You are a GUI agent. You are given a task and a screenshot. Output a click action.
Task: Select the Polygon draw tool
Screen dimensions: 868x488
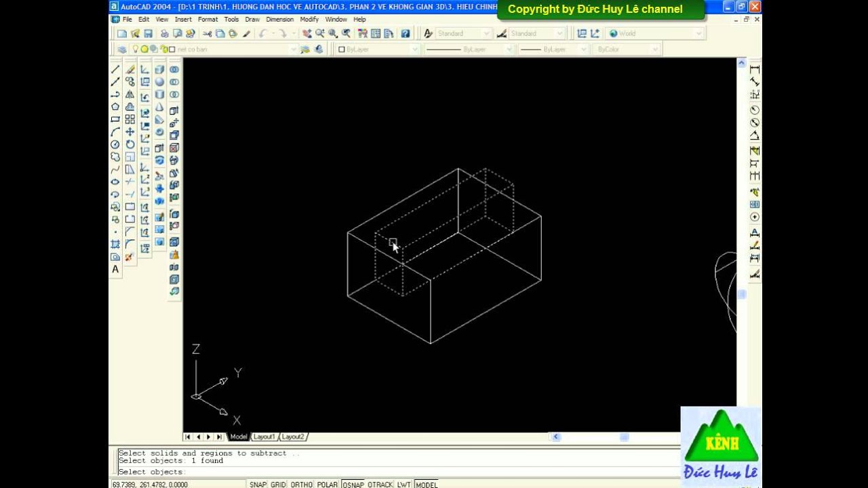coord(115,106)
